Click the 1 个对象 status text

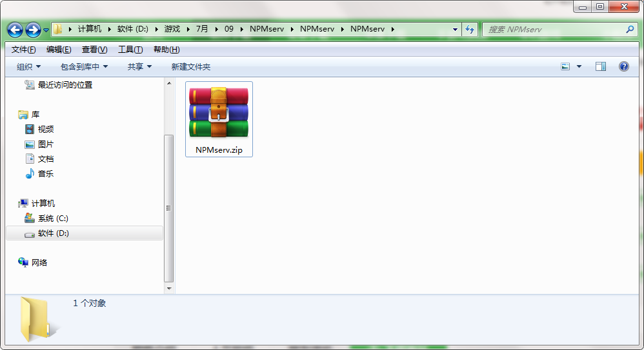point(90,303)
